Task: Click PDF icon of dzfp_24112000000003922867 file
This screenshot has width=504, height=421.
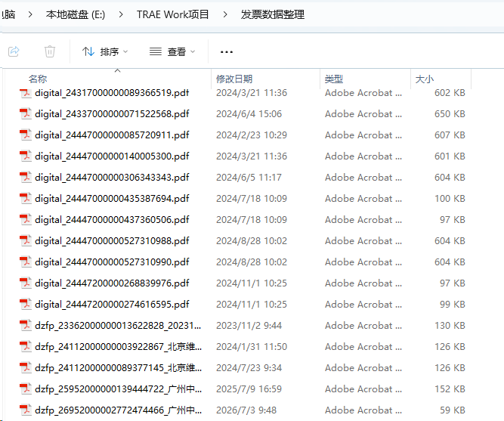Action: tap(26, 347)
